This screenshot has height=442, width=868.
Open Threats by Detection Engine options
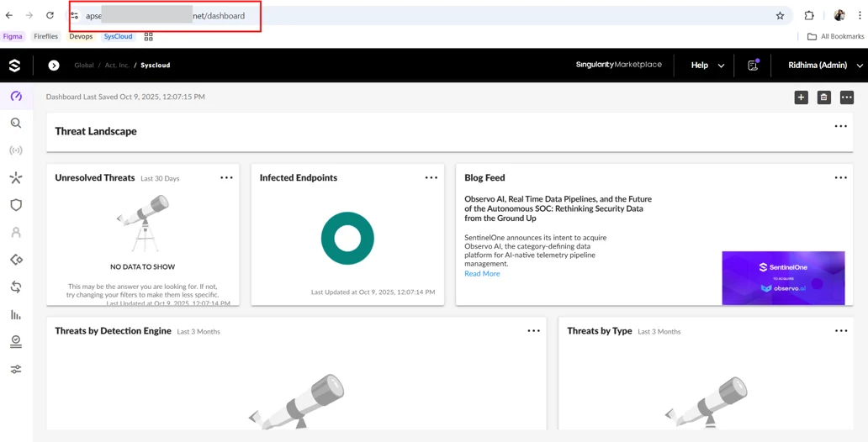[x=533, y=331]
